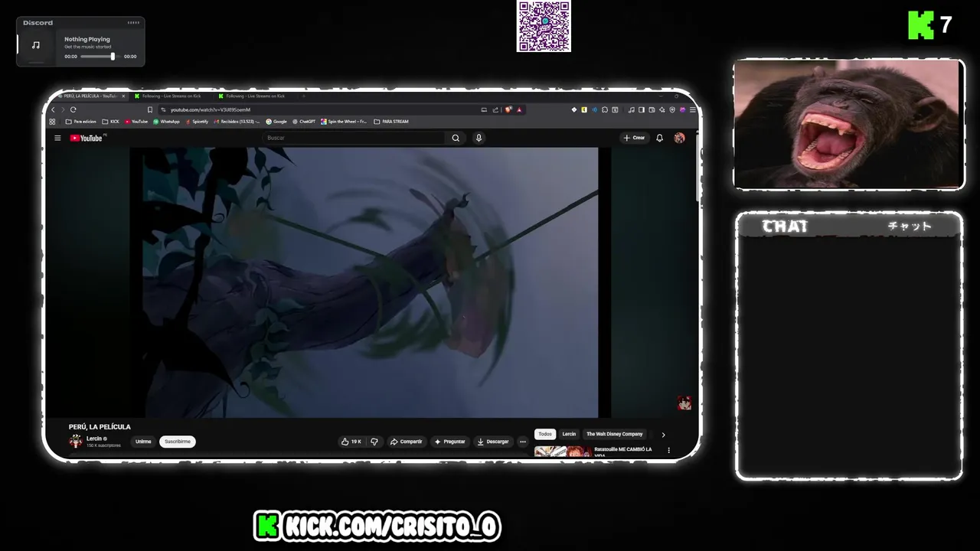
Task: Go to the YouTube home logo
Action: (87, 138)
